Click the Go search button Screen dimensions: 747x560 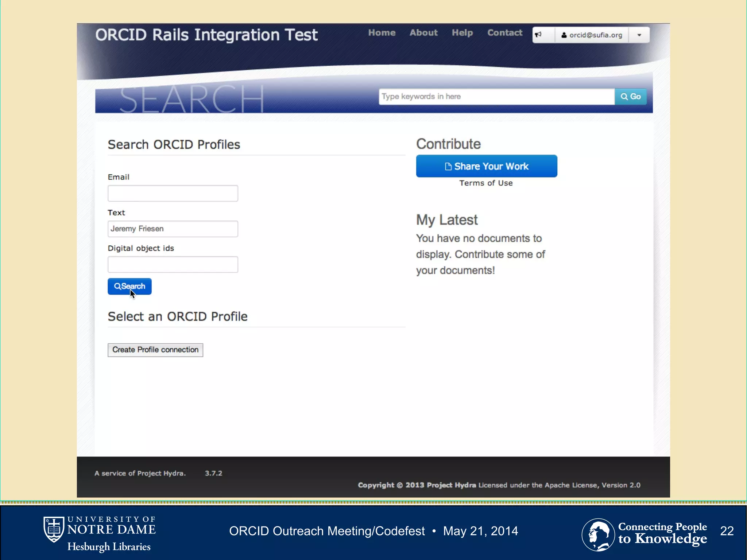coord(631,97)
